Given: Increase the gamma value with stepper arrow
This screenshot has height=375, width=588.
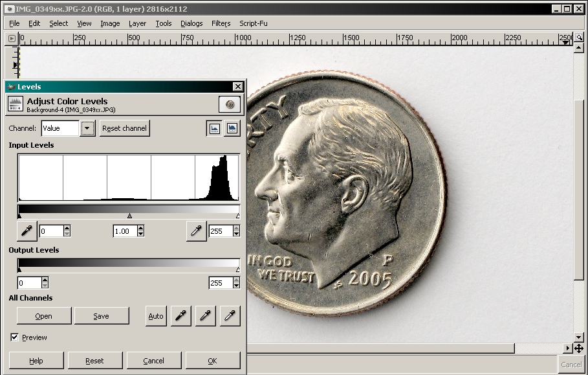Looking at the screenshot, I should pyautogui.click(x=141, y=228).
